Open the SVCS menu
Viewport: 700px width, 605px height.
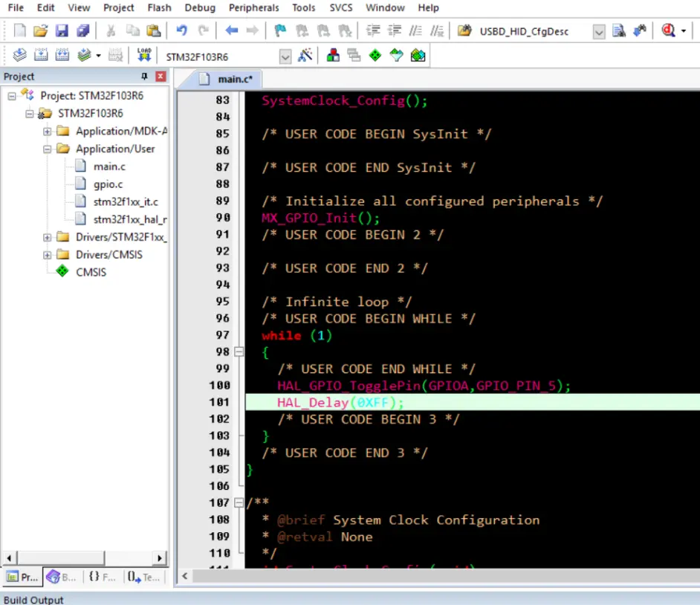(340, 7)
